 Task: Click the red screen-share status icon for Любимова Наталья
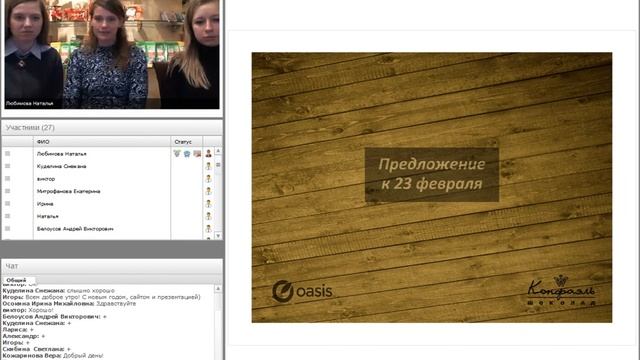pyautogui.click(x=197, y=153)
